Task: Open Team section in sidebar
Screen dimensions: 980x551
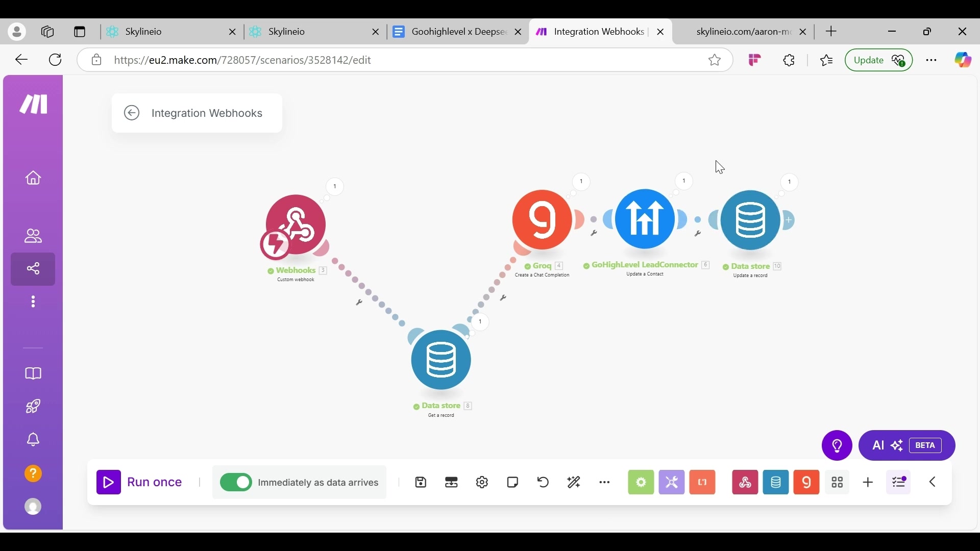Action: 34,236
